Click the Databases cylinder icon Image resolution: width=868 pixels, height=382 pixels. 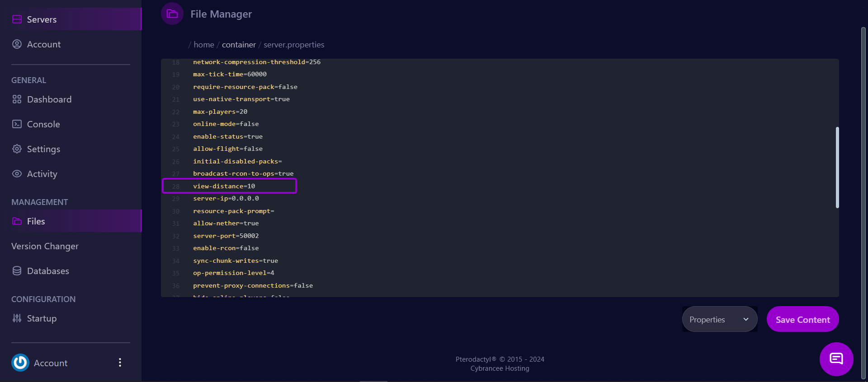[17, 271]
